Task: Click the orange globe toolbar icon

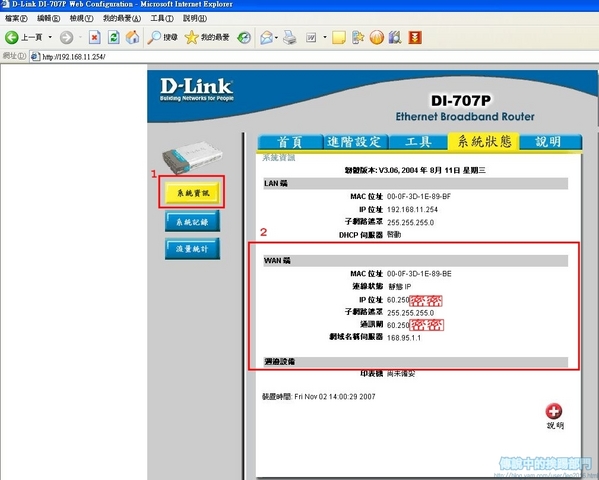Action: tap(377, 37)
